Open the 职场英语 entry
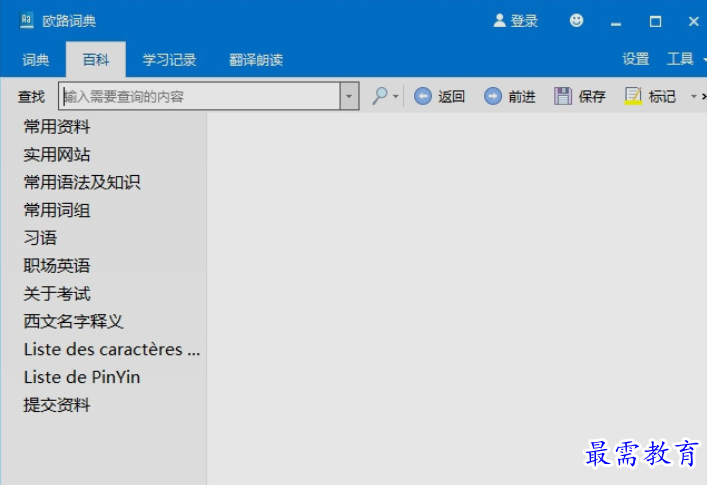This screenshot has width=707, height=485. click(57, 266)
